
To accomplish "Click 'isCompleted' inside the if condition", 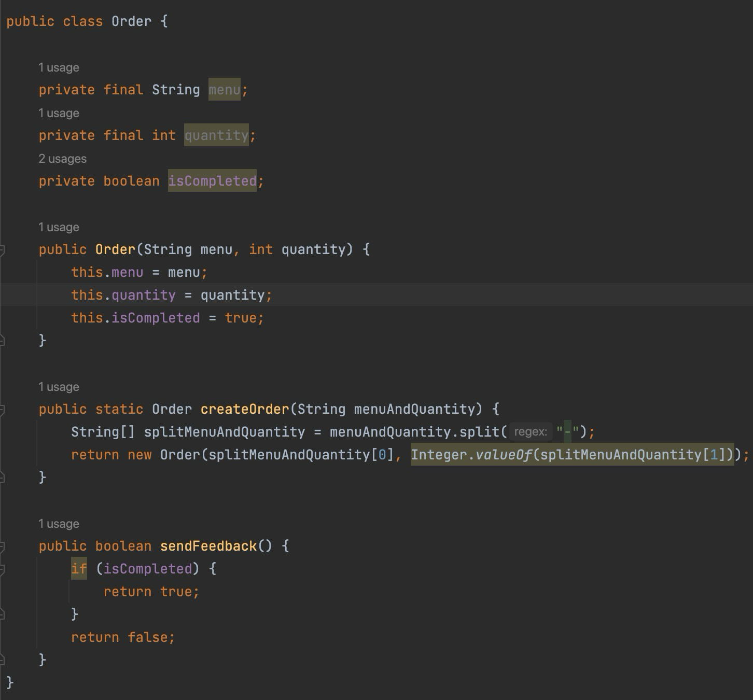I will coord(148,569).
